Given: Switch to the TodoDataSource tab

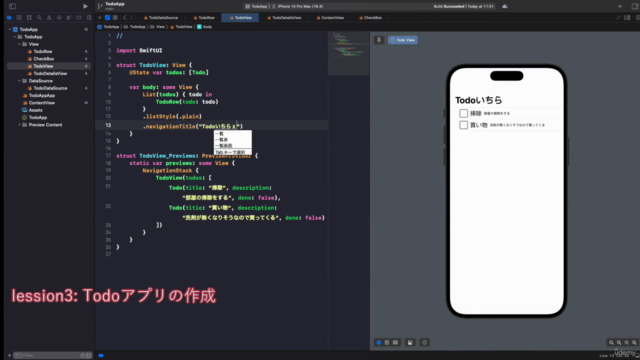Looking at the screenshot, I should pyautogui.click(x=161, y=18).
